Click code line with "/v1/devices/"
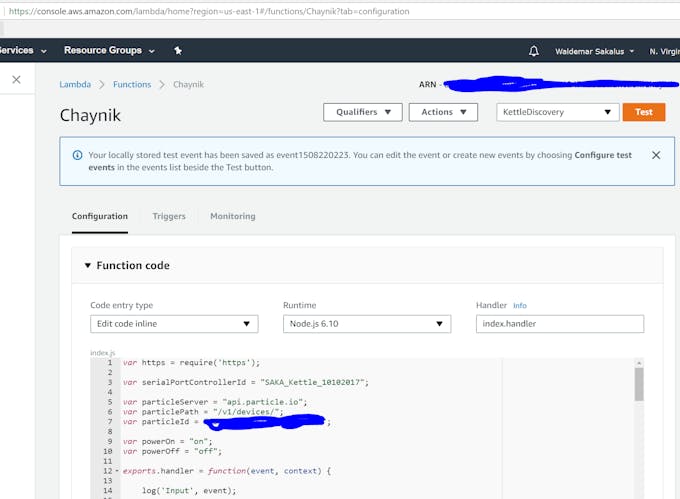This screenshot has width=680, height=499. [203, 412]
